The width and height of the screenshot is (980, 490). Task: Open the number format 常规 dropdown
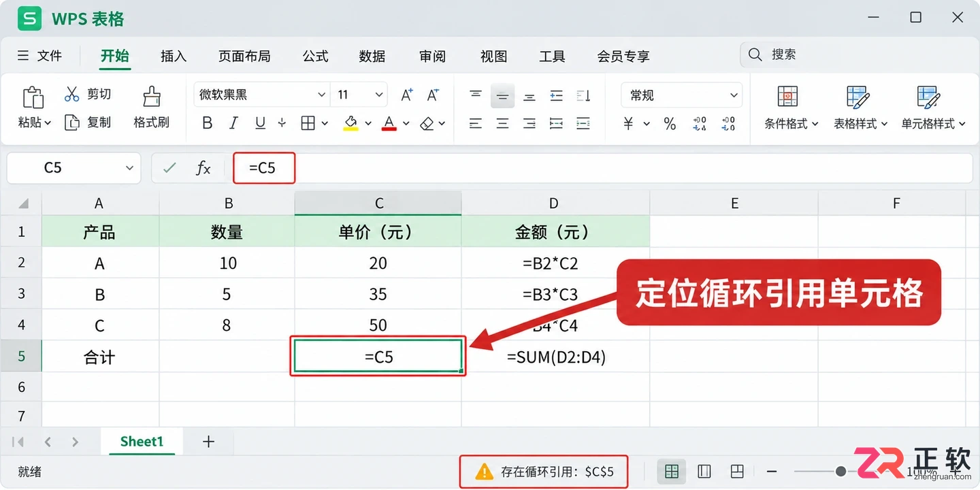[682, 95]
